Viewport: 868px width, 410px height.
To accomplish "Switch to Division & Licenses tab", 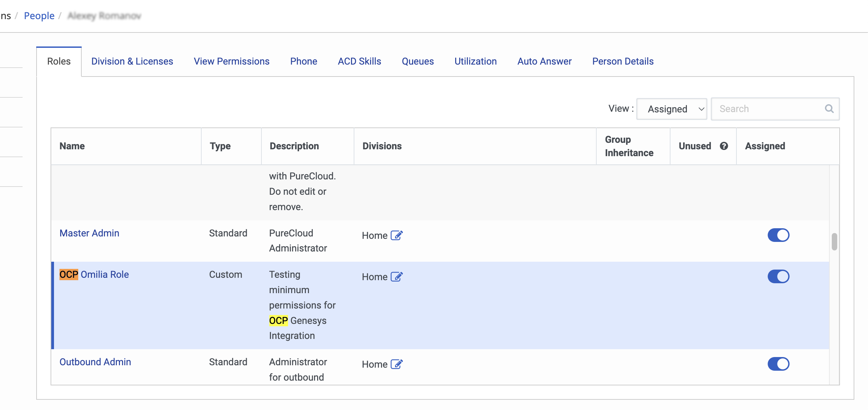I will (132, 61).
